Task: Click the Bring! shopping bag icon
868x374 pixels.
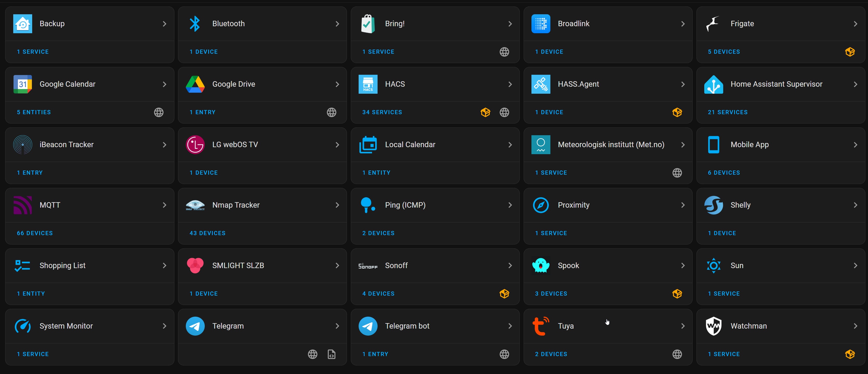Action: pyautogui.click(x=368, y=24)
